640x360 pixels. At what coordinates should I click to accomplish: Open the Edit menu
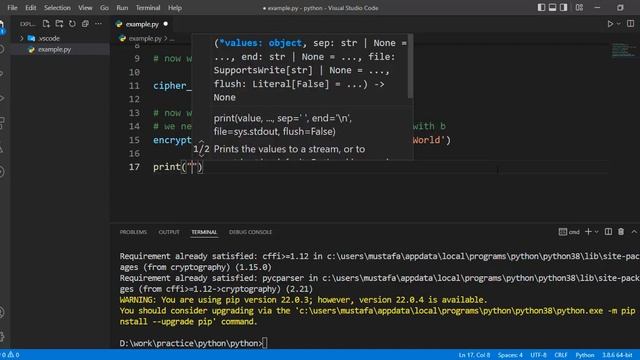coord(31,8)
